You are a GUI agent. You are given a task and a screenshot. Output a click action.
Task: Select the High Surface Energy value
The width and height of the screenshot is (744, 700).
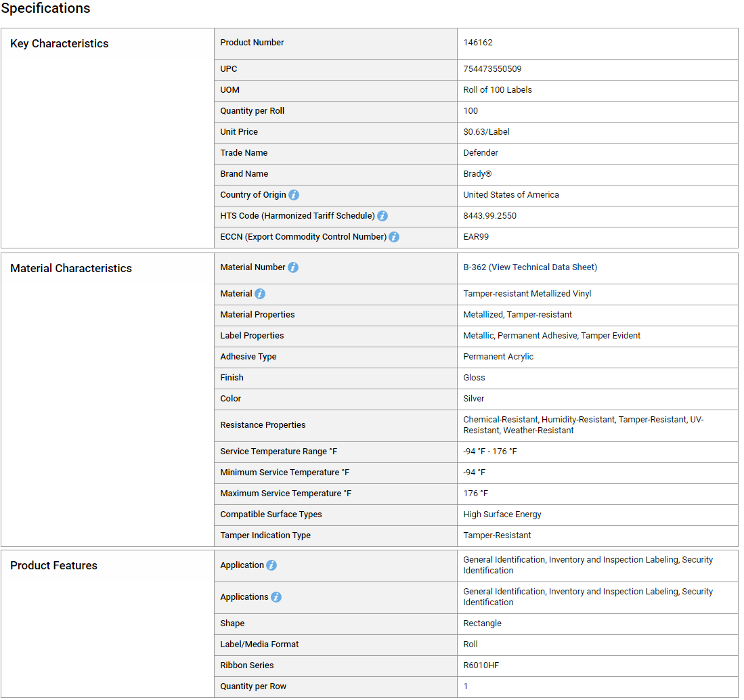[502, 515]
